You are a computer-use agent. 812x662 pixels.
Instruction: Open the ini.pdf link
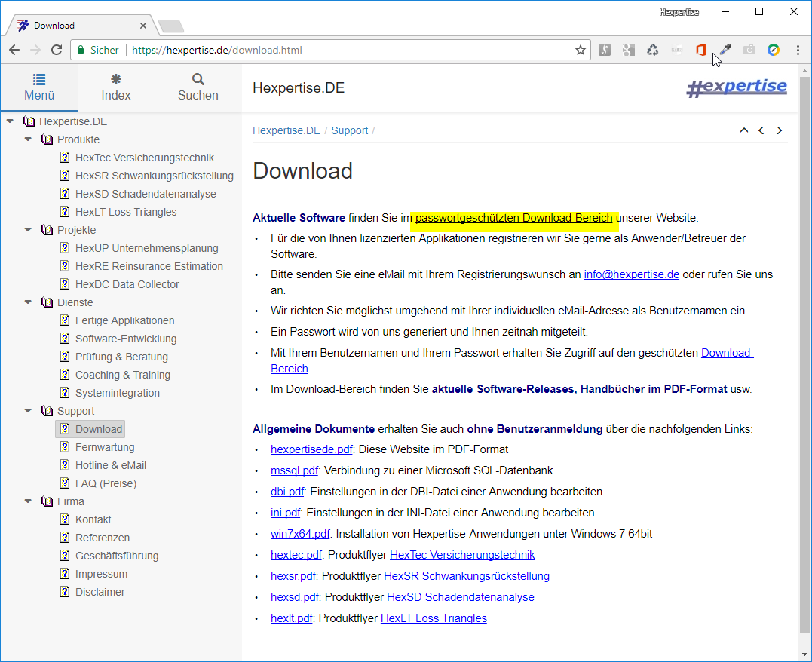pyautogui.click(x=285, y=513)
